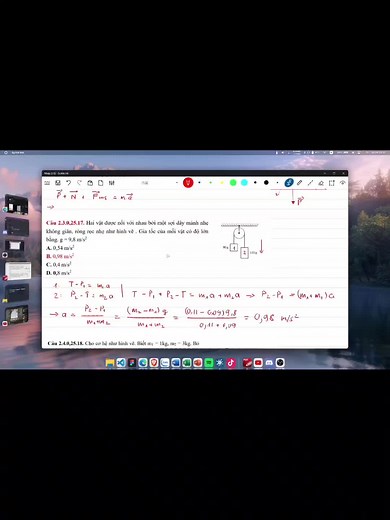Screen dimensions: 390x520
Task: Select the green color swatch
Action: (233, 182)
